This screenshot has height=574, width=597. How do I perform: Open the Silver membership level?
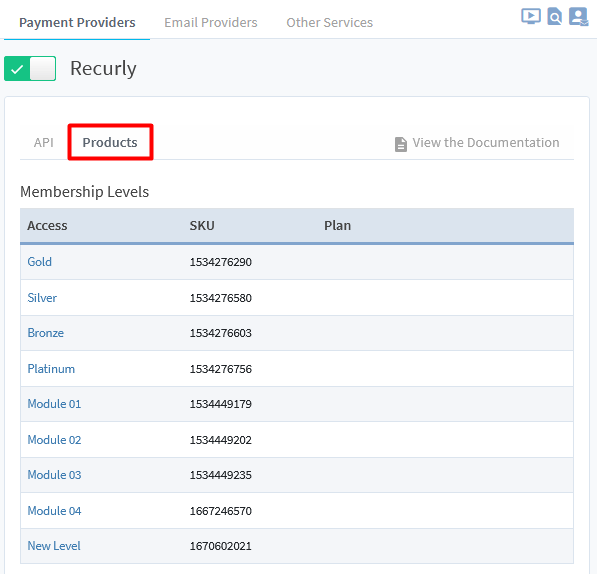(42, 298)
